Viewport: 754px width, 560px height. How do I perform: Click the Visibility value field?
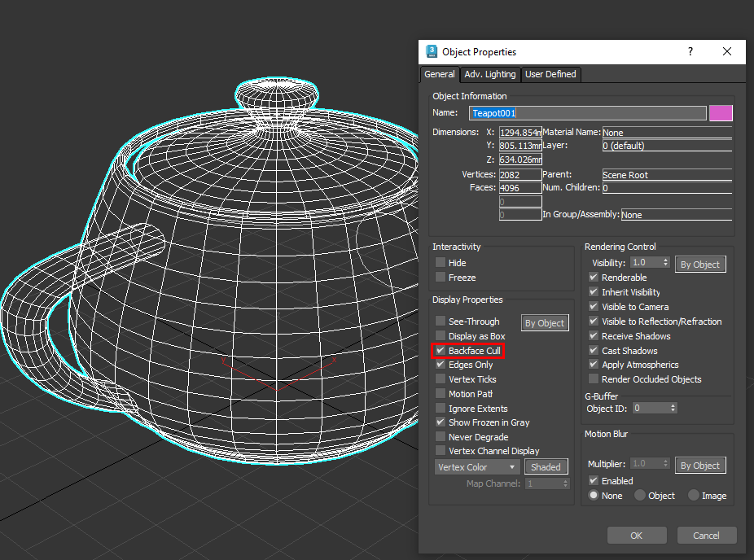point(647,262)
